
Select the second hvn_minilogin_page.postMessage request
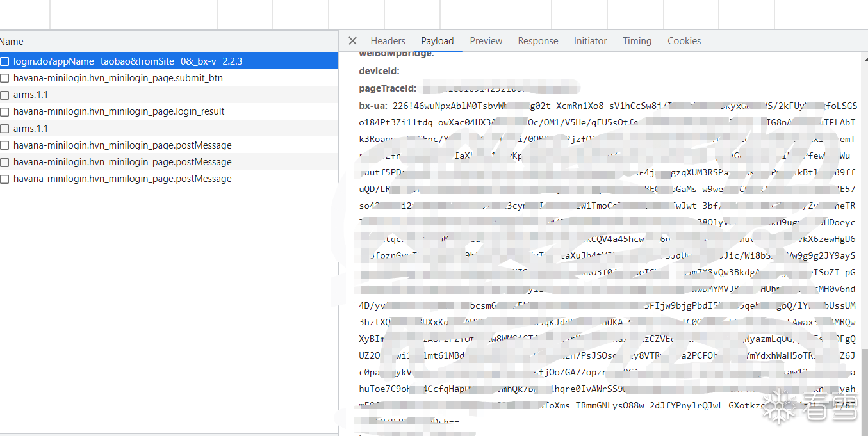click(168, 162)
